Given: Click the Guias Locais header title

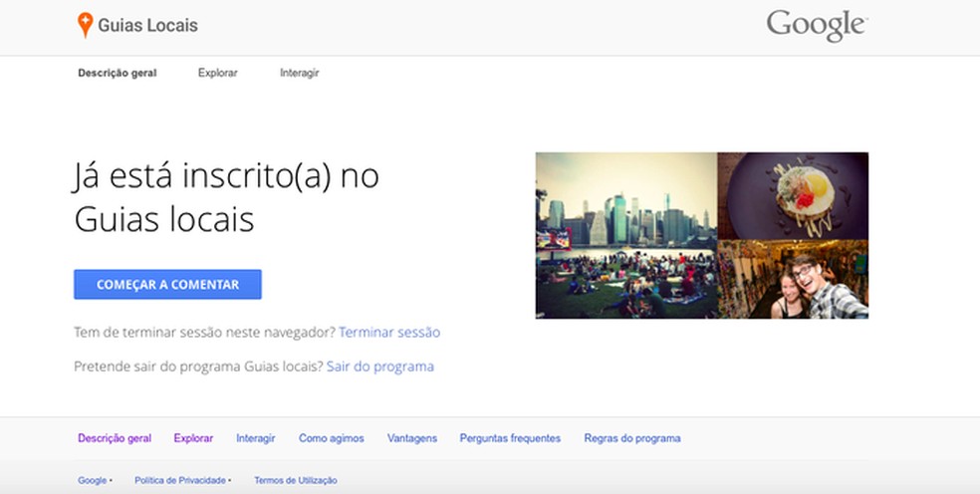Looking at the screenshot, I should pyautogui.click(x=148, y=26).
